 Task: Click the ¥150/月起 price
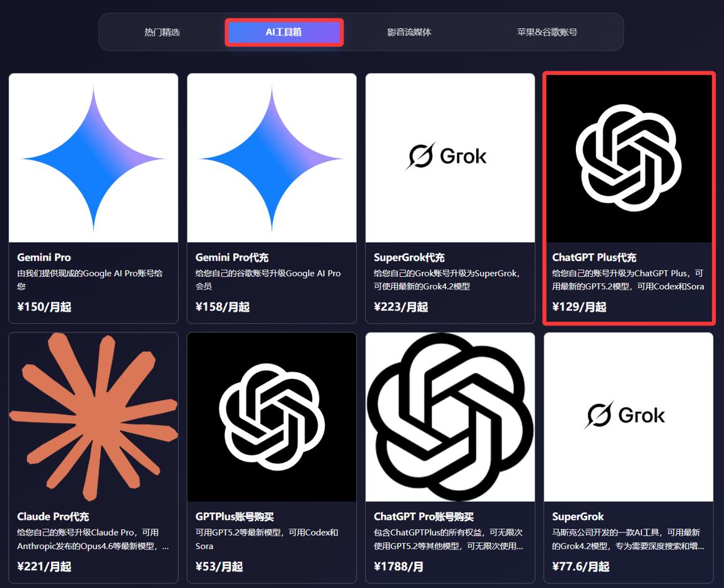44,307
